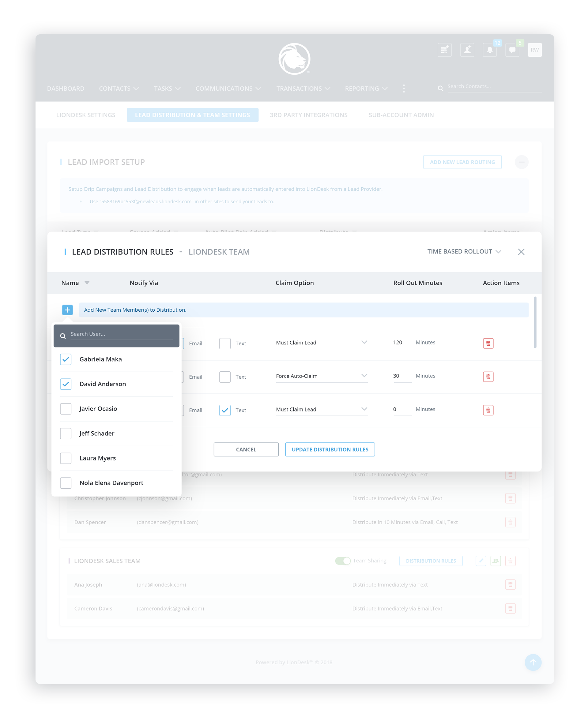Go to Dashboard
Viewport: 588px width, 717px height.
(x=66, y=88)
